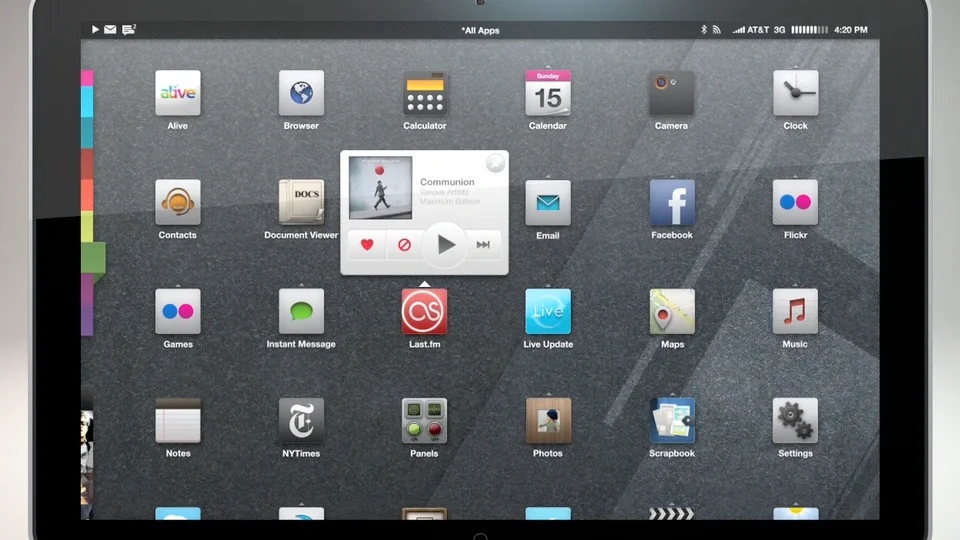Open the Email app
The height and width of the screenshot is (540, 960).
[548, 202]
